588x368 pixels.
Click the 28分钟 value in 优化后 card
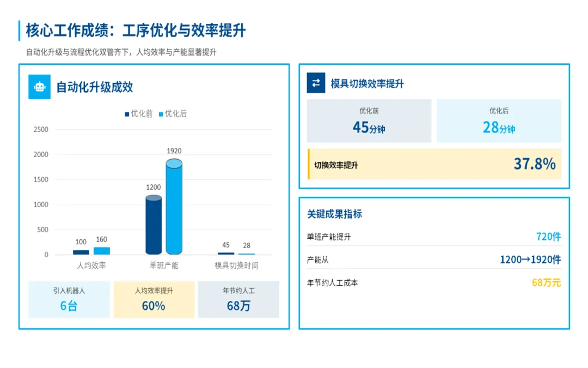coord(499,128)
